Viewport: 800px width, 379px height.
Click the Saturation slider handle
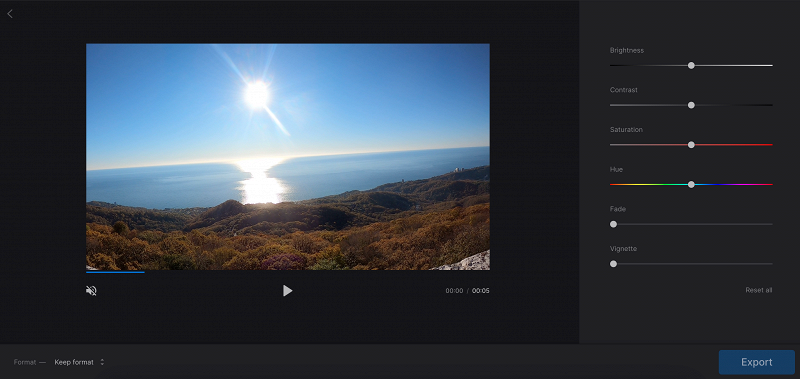(x=691, y=145)
